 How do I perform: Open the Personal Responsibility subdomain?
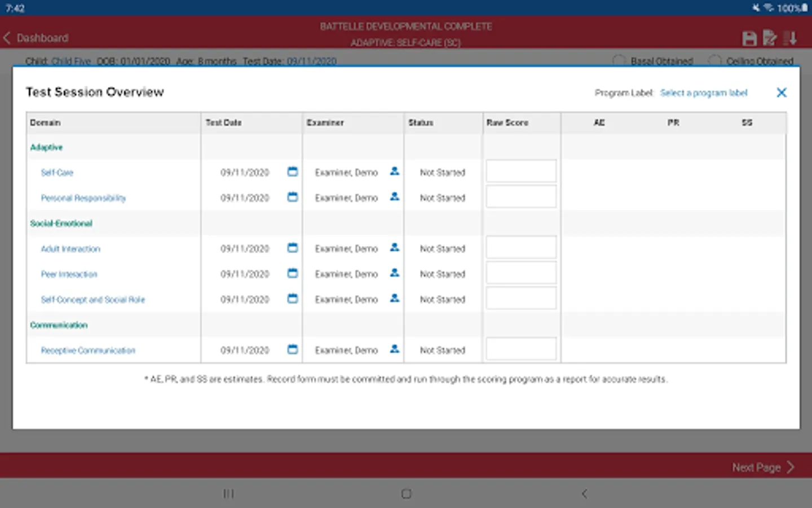pyautogui.click(x=83, y=198)
